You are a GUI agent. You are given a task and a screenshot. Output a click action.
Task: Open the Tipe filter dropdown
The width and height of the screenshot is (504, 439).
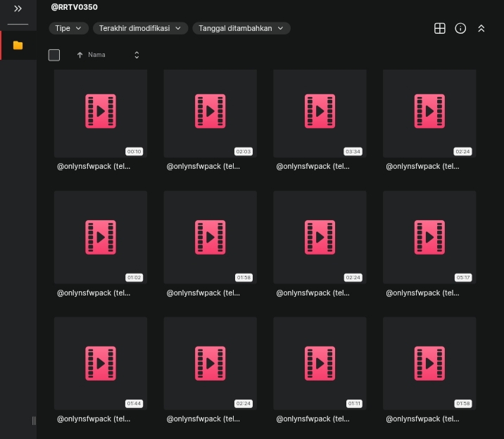(68, 28)
